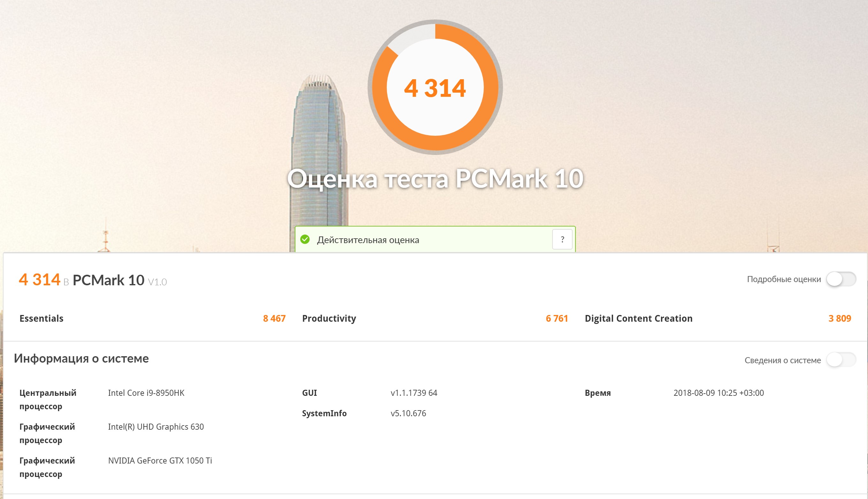This screenshot has width=868, height=499.
Task: Click the Intel(R) UHD Graphics 630 value
Action: [156, 427]
